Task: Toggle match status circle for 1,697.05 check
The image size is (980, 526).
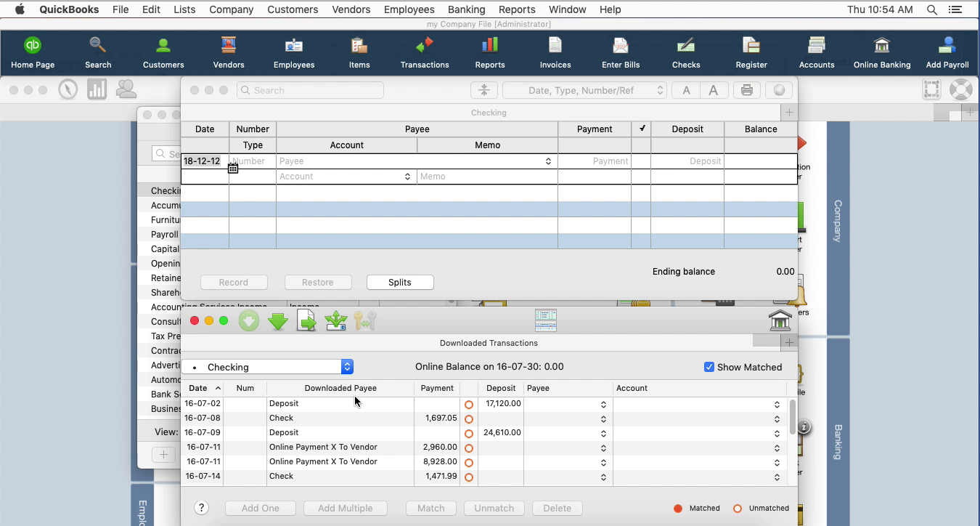Action: 469,419
